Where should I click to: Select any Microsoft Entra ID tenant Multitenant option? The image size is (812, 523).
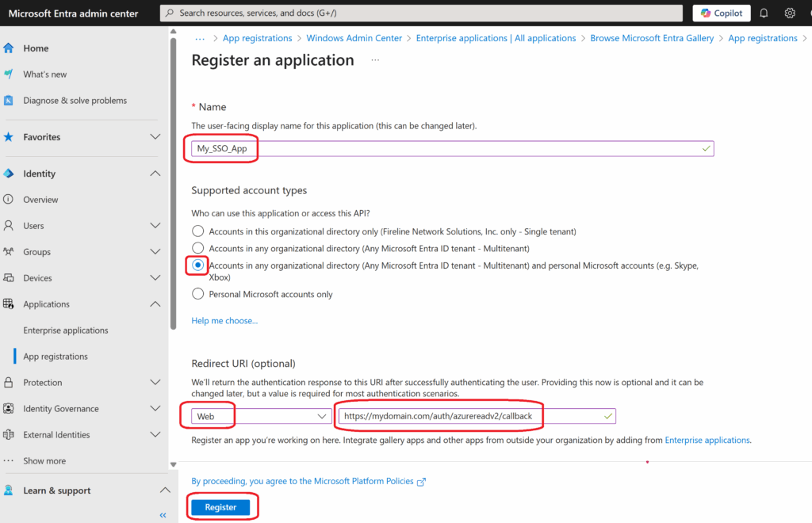[197, 248]
